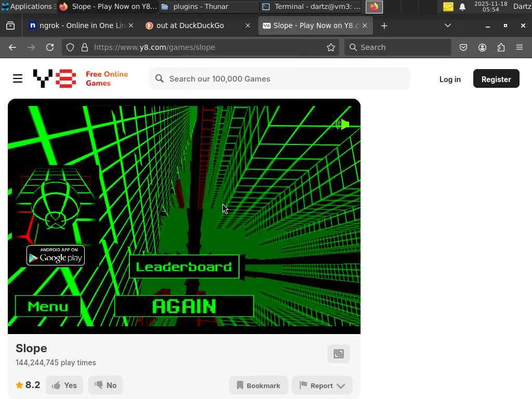The width and height of the screenshot is (532, 399).
Task: Focus Search our 100,000 Games field
Action: (x=279, y=79)
